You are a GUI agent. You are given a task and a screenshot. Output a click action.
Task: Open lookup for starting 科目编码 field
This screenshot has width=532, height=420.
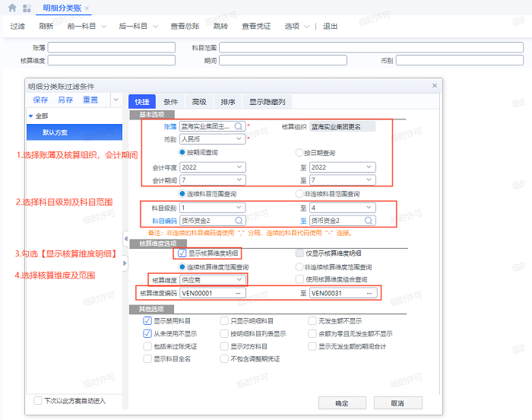(x=238, y=221)
